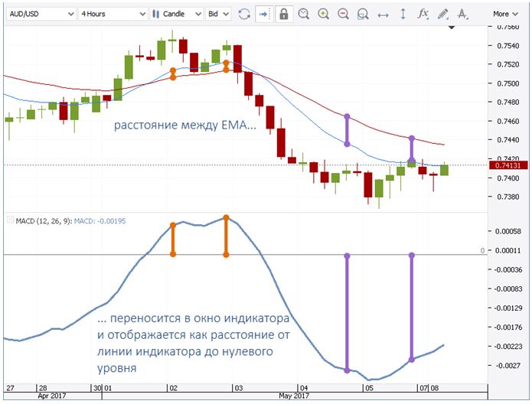This screenshot has width=532, height=404.
Task: Click the 0.7380 price axis label
Action: [x=508, y=197]
